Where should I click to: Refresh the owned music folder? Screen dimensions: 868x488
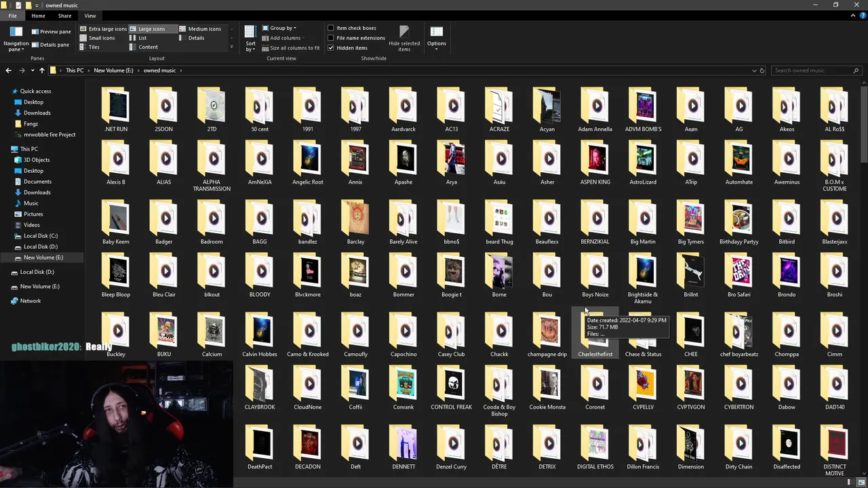tap(762, 70)
